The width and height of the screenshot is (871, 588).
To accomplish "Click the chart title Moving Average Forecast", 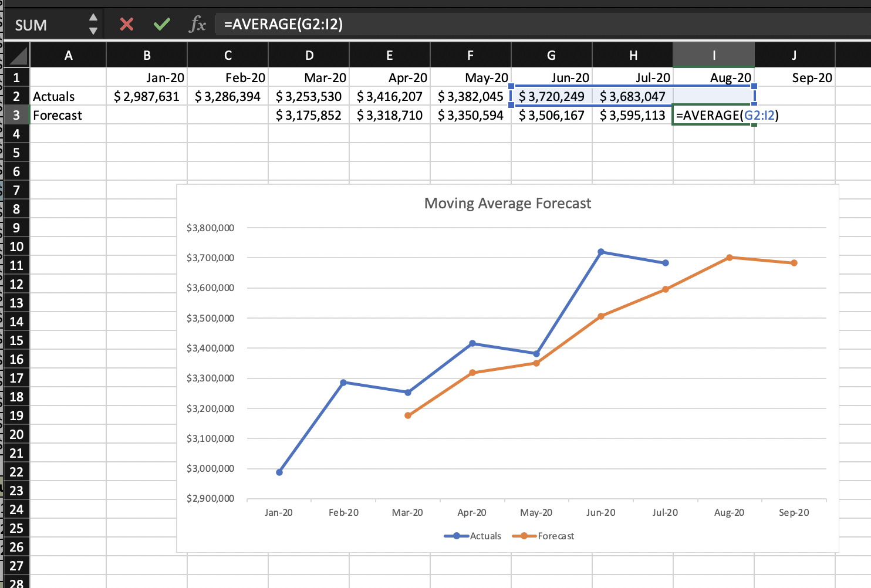I will pos(507,203).
